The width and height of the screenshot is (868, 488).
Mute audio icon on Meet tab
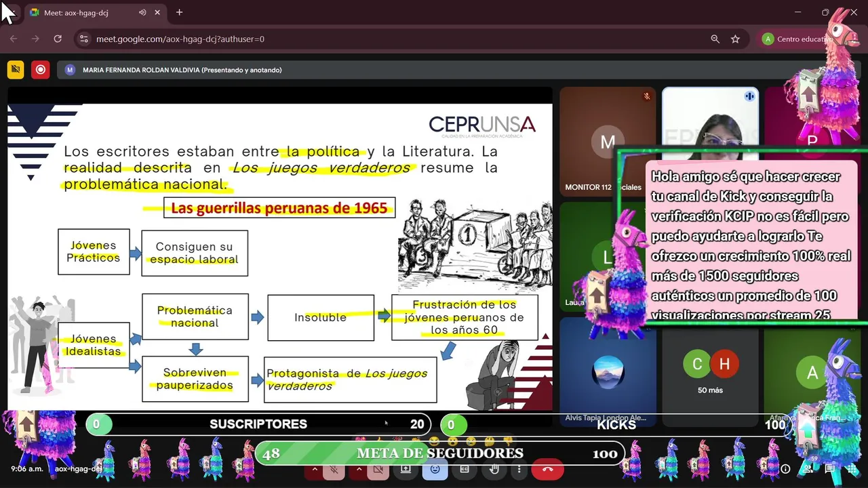tap(142, 13)
